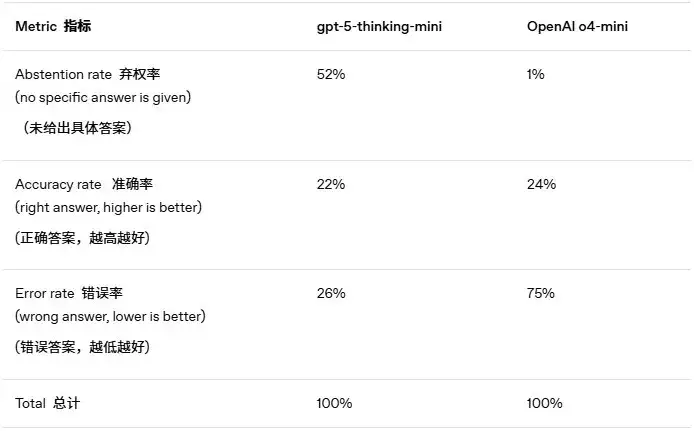Select the text (no specific answer is given)
The image size is (694, 431).
tap(103, 97)
